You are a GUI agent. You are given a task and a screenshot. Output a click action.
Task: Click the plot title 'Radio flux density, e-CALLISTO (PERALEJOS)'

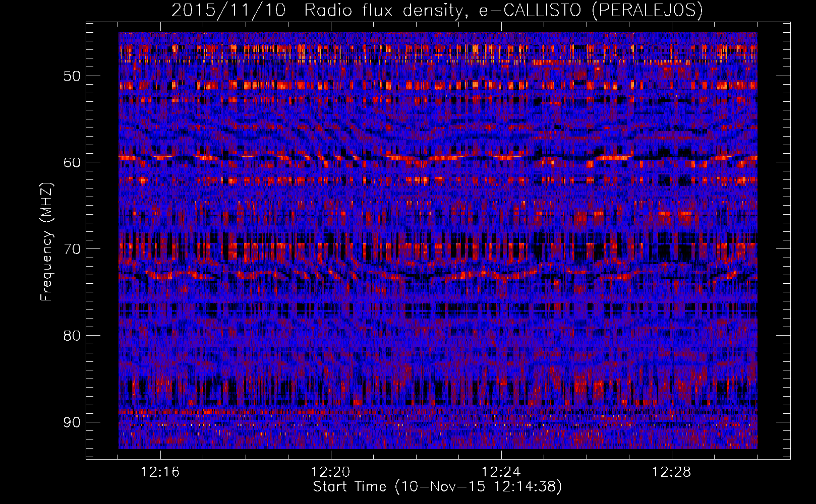coord(503,10)
